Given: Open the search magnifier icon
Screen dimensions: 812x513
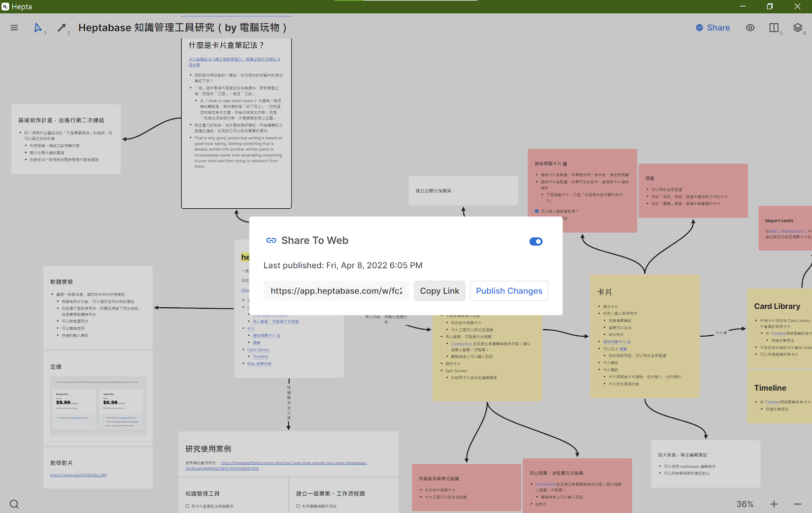Looking at the screenshot, I should (14, 504).
